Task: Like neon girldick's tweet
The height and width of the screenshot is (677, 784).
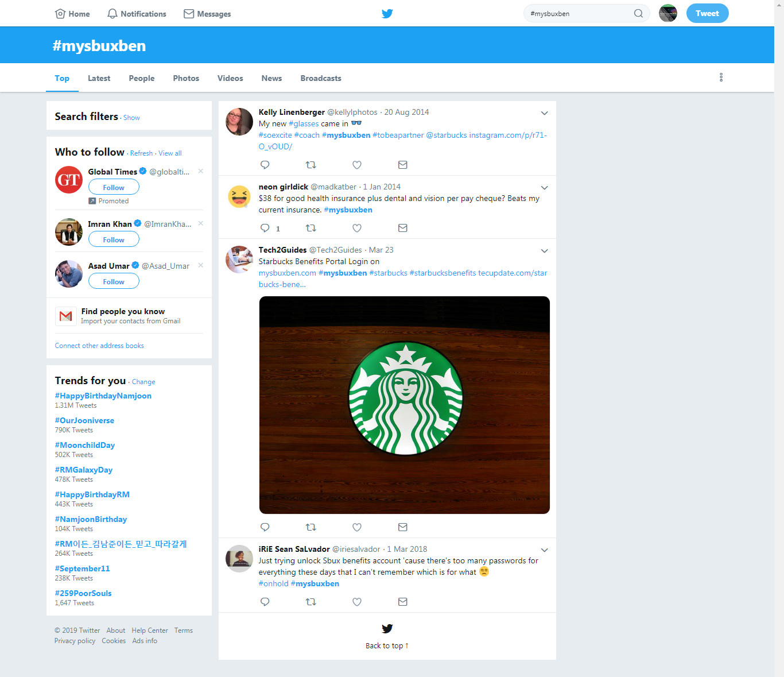Action: 357,228
